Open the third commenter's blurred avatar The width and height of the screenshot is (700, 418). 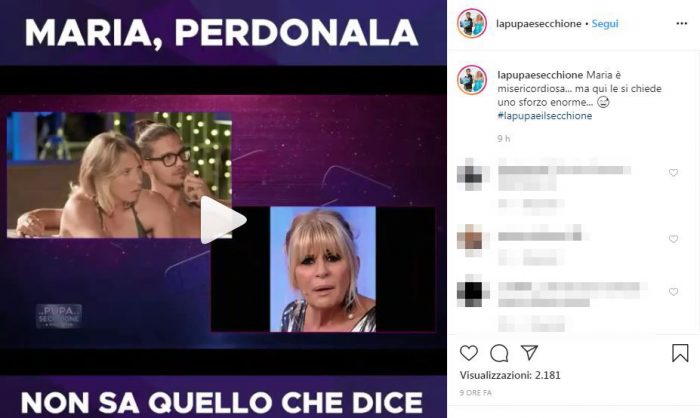(472, 292)
